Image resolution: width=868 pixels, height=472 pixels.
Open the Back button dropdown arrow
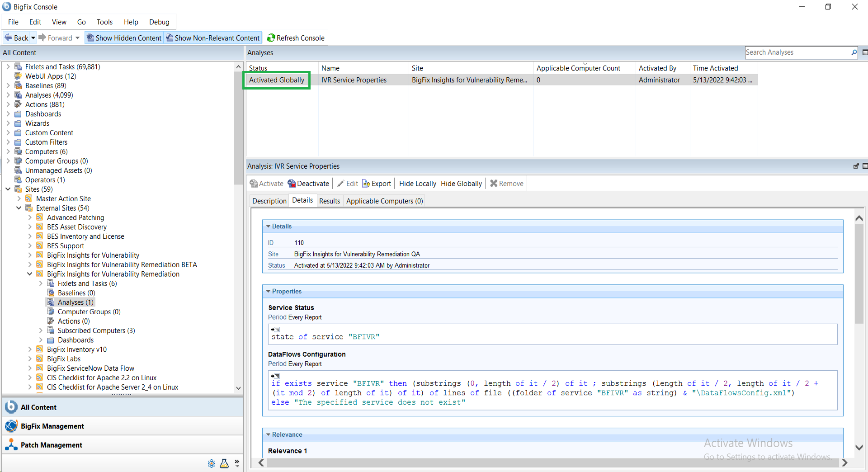(x=33, y=38)
